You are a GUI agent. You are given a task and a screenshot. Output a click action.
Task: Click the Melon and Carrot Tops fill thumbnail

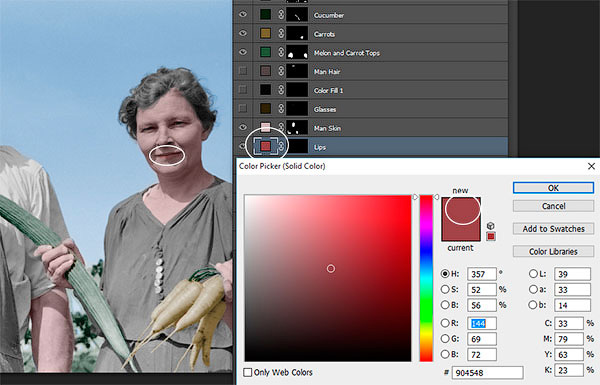[265, 52]
